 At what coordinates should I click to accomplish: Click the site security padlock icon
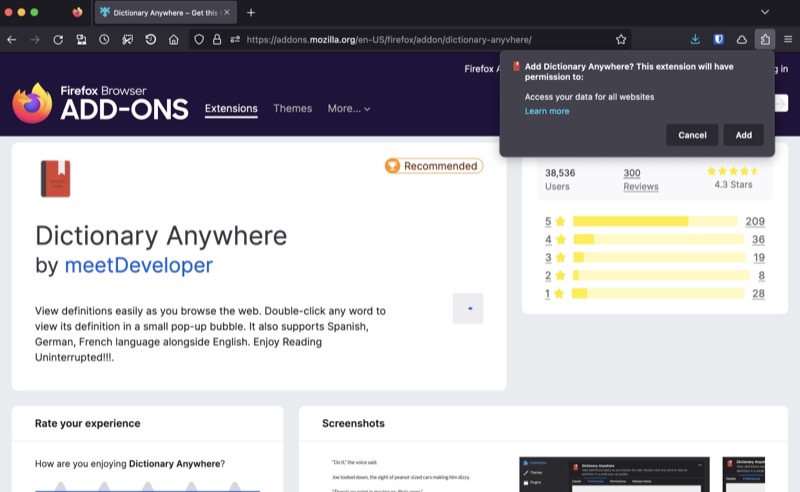click(x=217, y=39)
